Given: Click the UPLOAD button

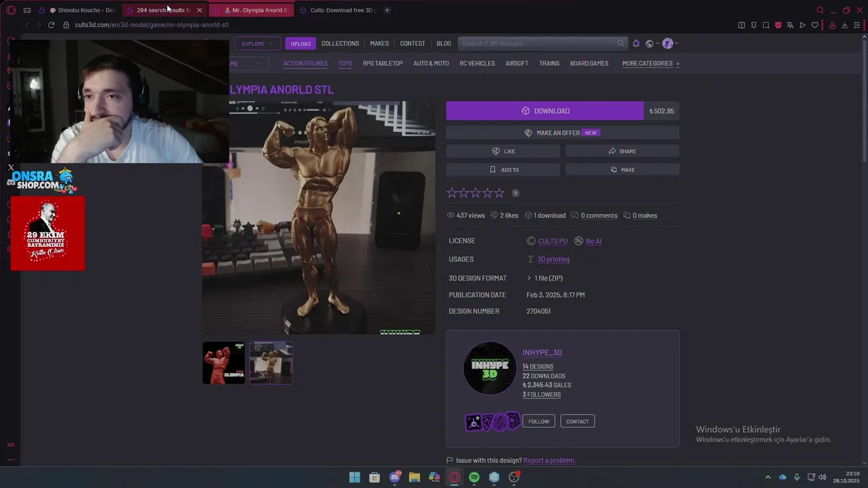Looking at the screenshot, I should pyautogui.click(x=300, y=43).
